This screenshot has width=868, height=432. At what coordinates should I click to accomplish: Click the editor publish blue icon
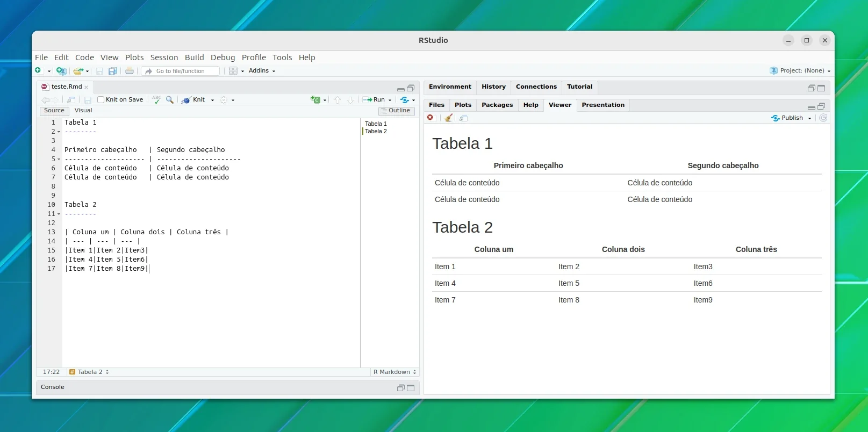pos(405,100)
